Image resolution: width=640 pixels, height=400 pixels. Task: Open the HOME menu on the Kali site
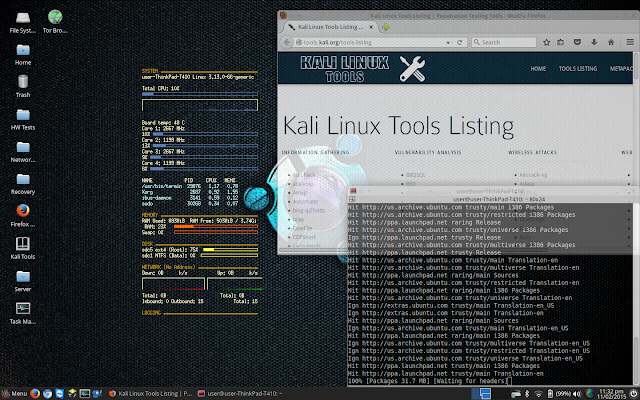(x=538, y=69)
